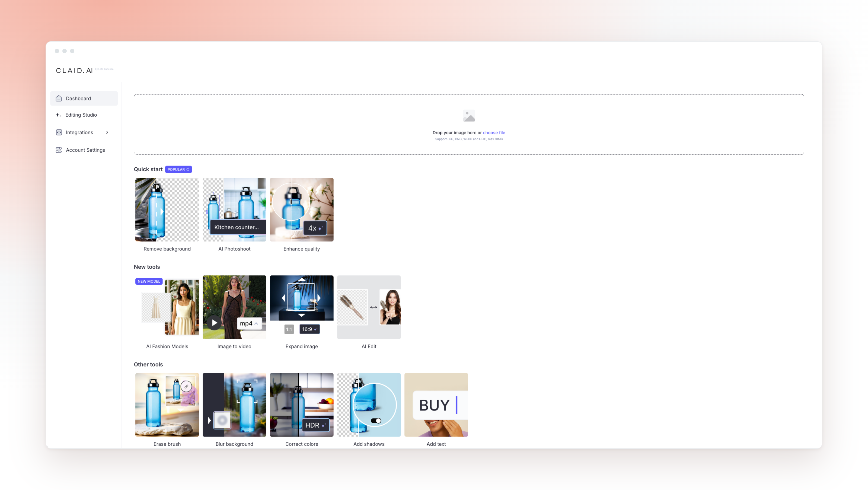Open the AI Photoshoot tool thumbnail
The height and width of the screenshot is (490, 868).
tap(234, 209)
